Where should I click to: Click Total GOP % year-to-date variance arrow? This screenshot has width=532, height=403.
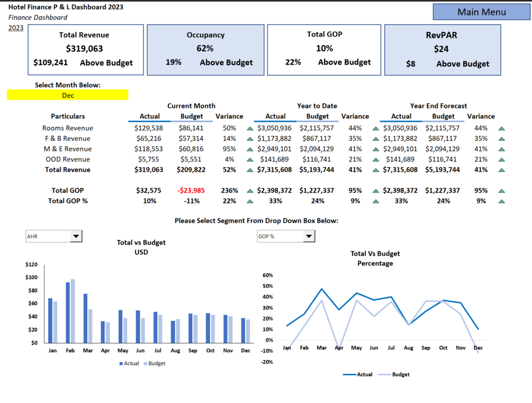point(376,201)
